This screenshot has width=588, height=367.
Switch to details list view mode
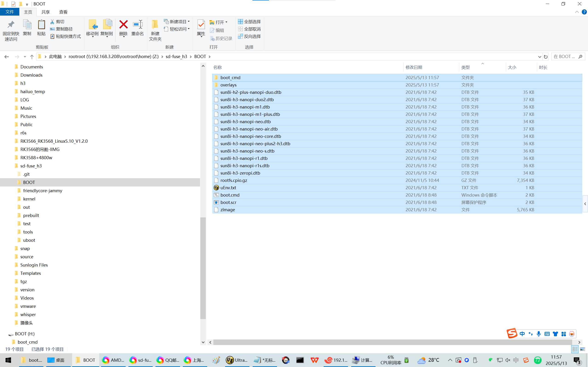coord(575,349)
